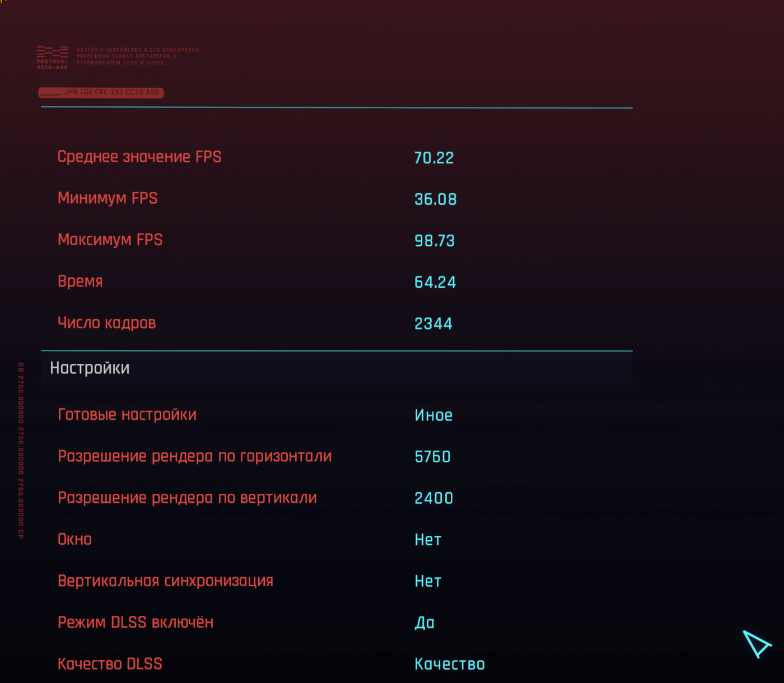Open Готовые настройки preset value Иное
Screen dimensions: 784x683
tap(433, 415)
